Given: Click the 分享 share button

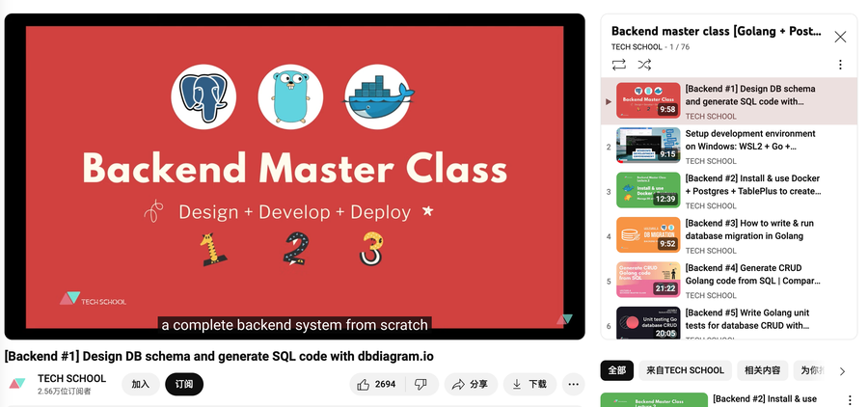Looking at the screenshot, I should pos(471,384).
